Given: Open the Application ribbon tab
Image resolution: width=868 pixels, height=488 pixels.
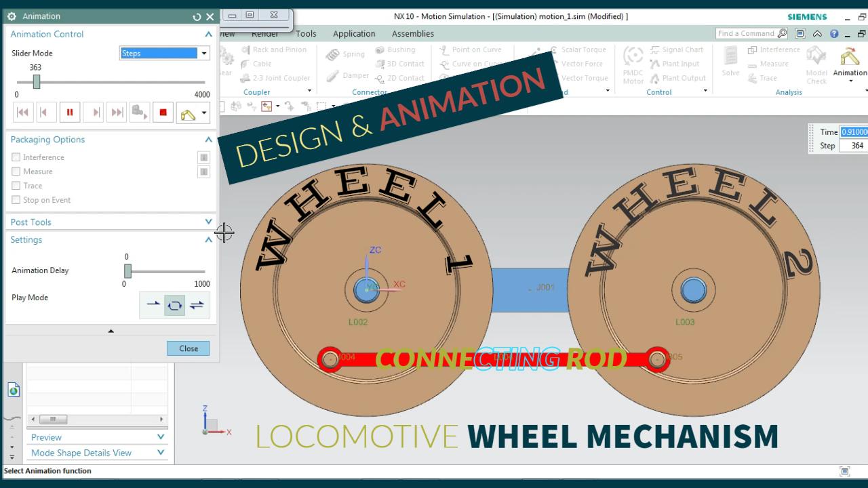Looking at the screenshot, I should tap(353, 34).
